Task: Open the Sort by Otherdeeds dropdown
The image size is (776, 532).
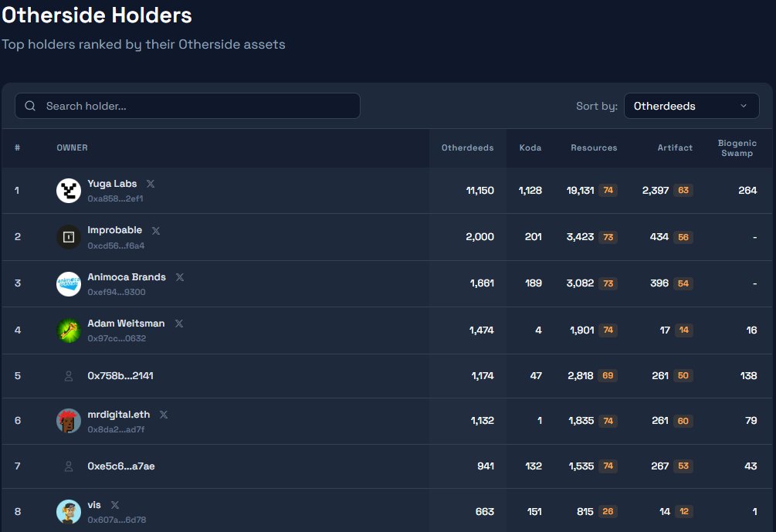Action: pos(691,106)
